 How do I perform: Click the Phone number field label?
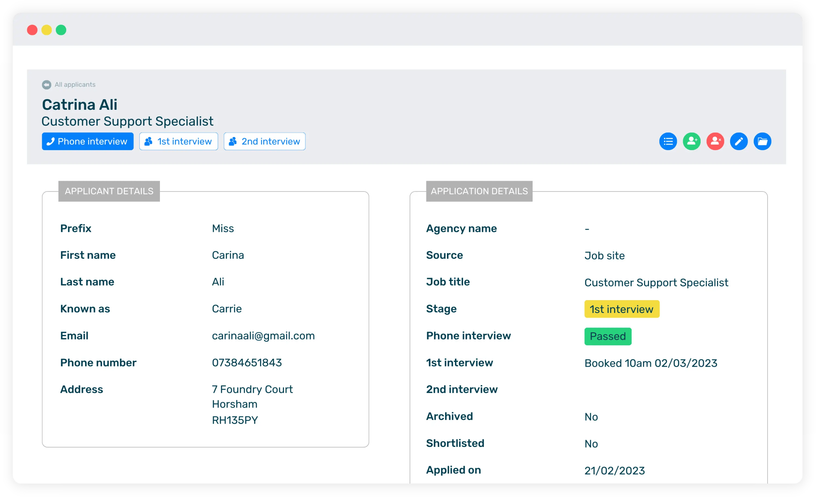tap(98, 363)
